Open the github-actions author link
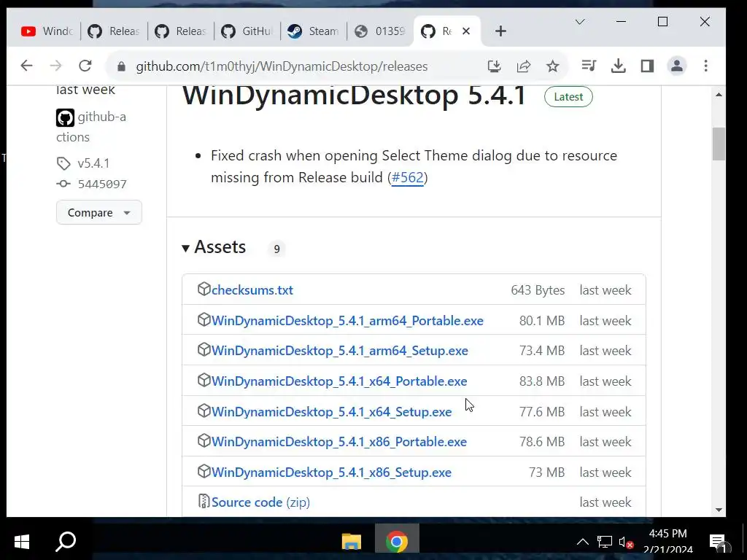747x560 pixels. (91, 127)
